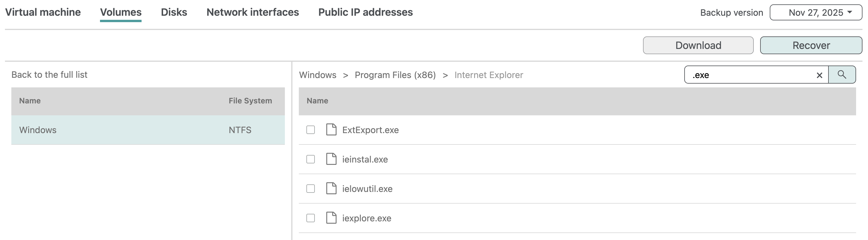
Task: Navigate to Program Files (x86) breadcrumb
Action: click(x=395, y=75)
